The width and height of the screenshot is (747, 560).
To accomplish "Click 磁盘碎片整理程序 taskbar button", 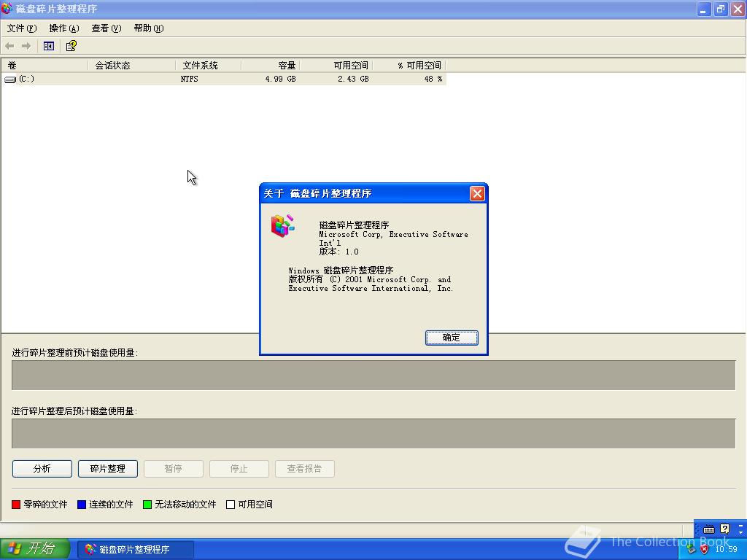I will click(x=135, y=550).
